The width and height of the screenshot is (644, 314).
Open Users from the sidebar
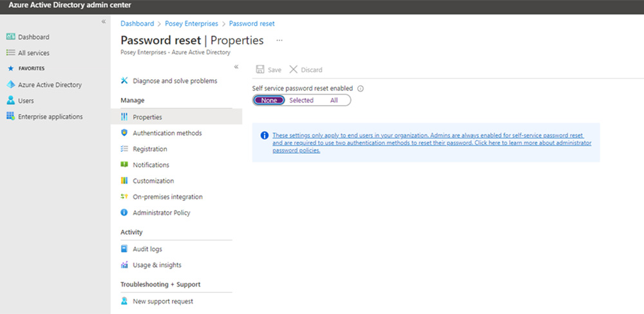26,100
